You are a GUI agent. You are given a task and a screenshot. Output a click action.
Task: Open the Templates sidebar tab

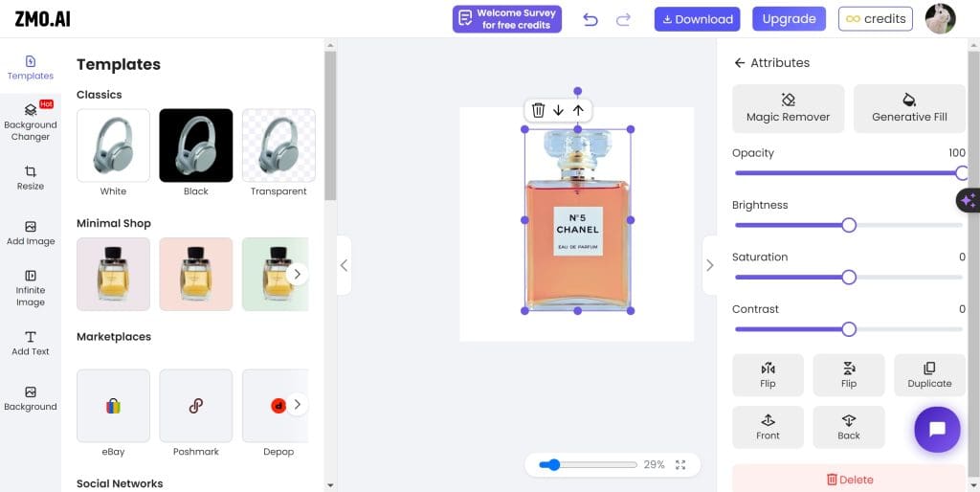click(30, 68)
